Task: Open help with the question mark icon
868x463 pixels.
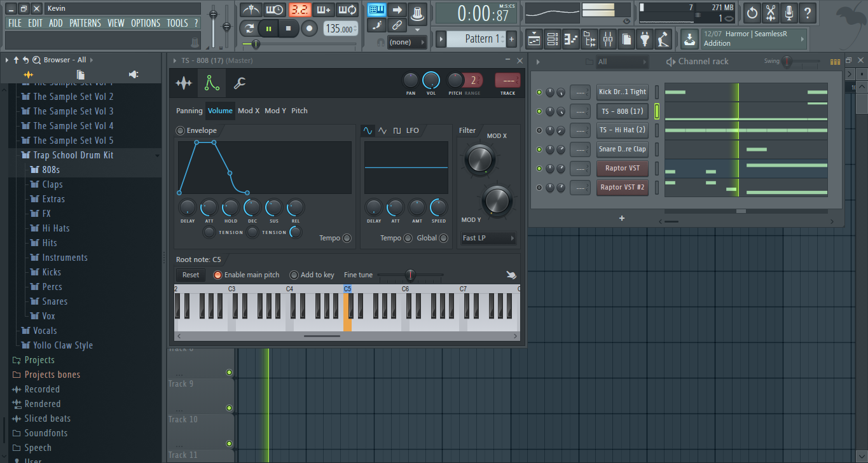Action: point(808,12)
